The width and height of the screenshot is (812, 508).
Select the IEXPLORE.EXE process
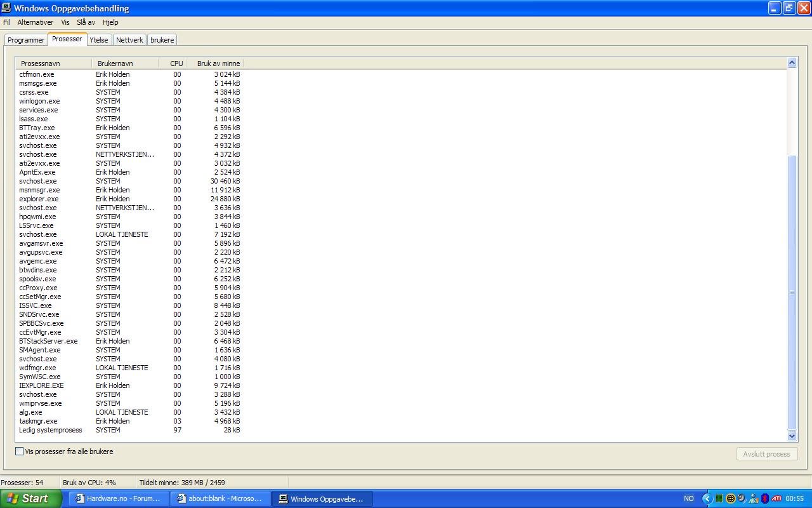tap(129, 385)
